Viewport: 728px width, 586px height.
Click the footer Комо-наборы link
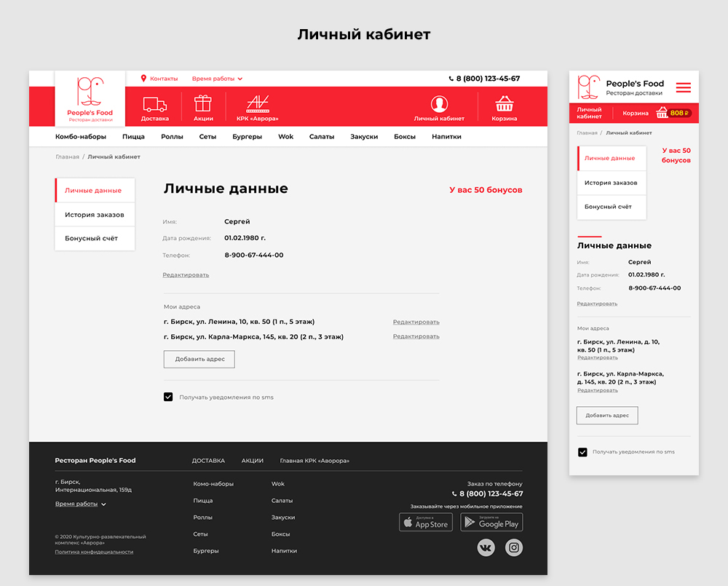click(213, 484)
